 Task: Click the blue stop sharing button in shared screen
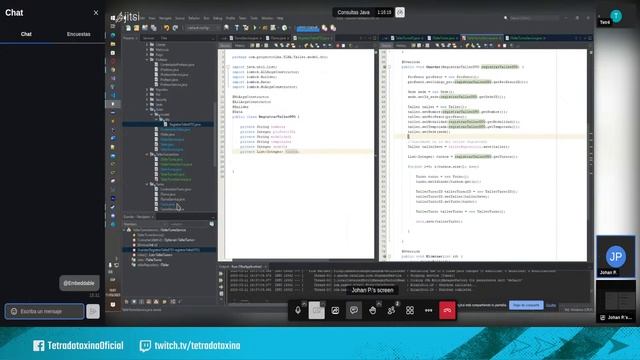point(526,305)
